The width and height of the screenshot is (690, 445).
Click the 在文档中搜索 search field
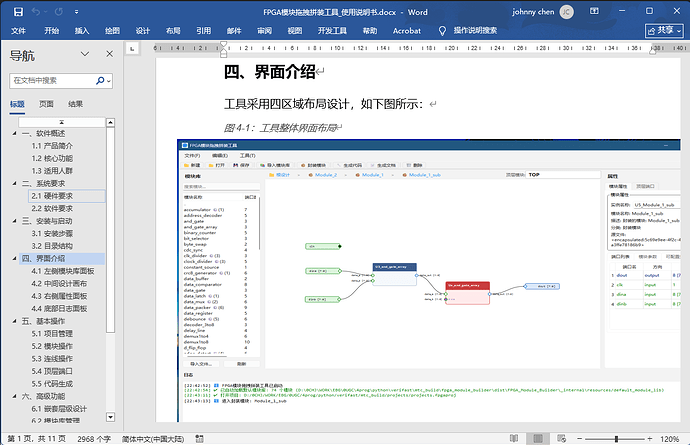coord(53,81)
